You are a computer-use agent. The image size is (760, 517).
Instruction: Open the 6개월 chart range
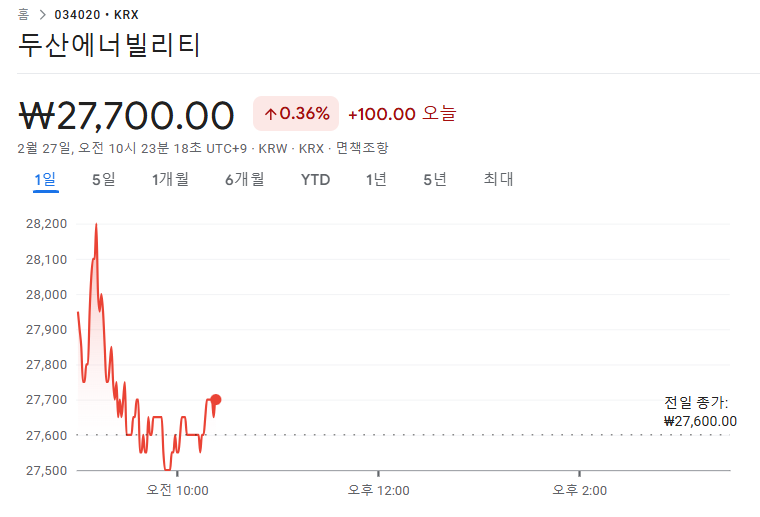point(245,180)
